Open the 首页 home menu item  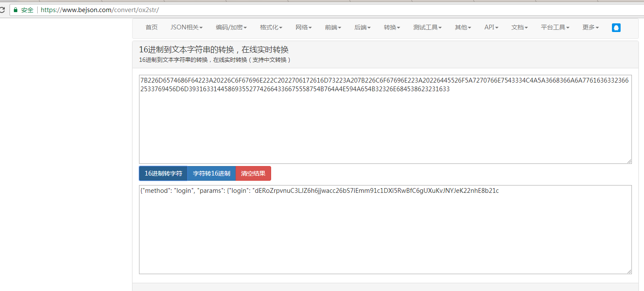click(152, 28)
